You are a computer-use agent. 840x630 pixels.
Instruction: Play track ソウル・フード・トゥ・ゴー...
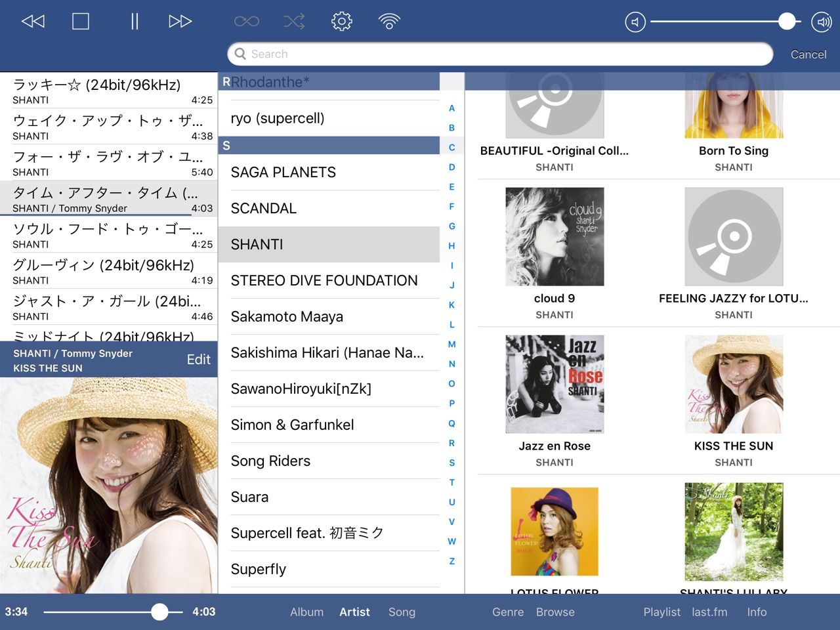[x=109, y=235]
